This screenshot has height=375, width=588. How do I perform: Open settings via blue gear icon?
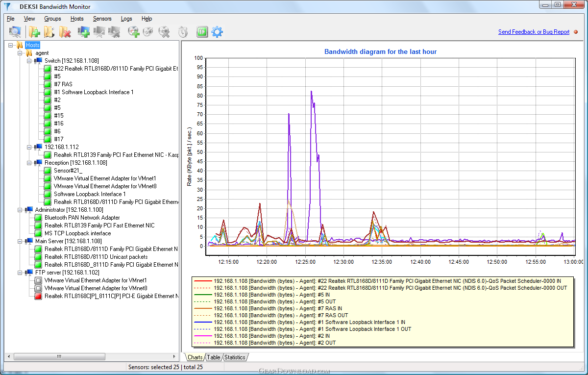217,32
